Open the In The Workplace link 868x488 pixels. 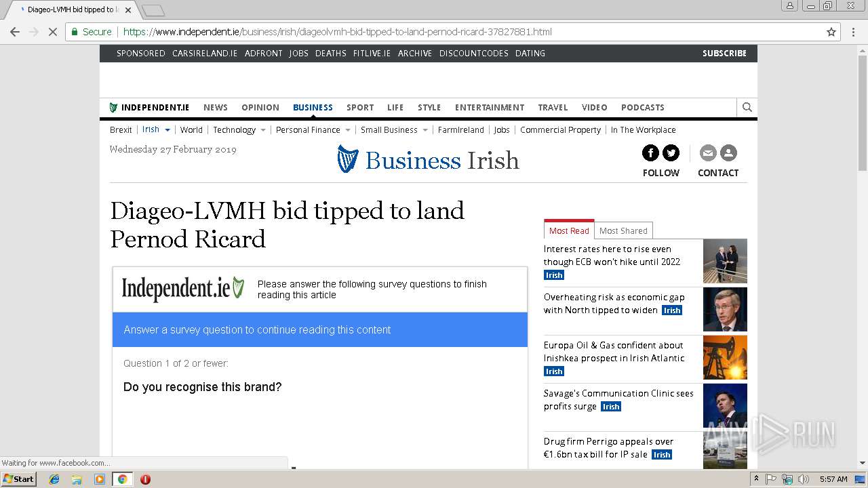point(643,130)
